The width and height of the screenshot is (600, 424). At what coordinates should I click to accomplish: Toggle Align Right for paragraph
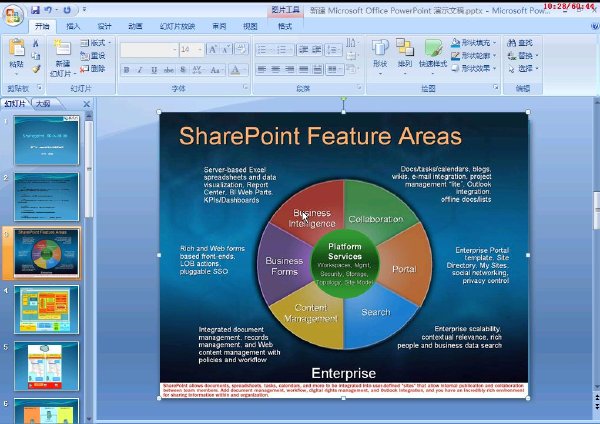click(x=290, y=69)
